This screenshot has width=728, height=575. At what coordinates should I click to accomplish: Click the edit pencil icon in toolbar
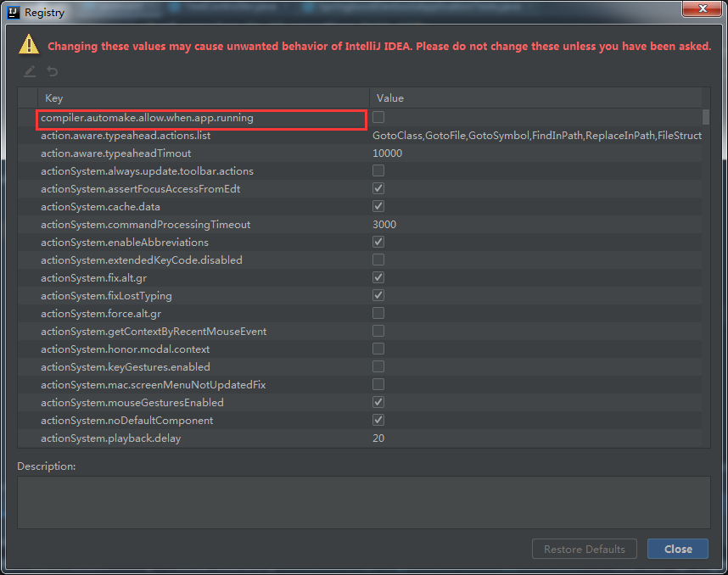(x=30, y=71)
